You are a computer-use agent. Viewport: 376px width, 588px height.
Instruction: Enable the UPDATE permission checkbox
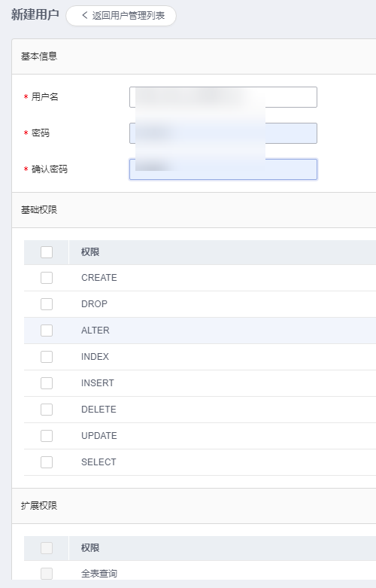[47, 436]
